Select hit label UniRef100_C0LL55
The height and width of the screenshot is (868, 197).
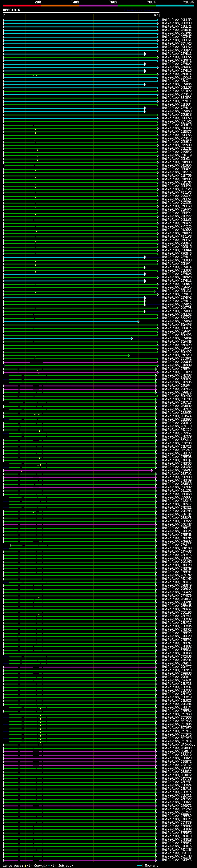[x=177, y=57]
